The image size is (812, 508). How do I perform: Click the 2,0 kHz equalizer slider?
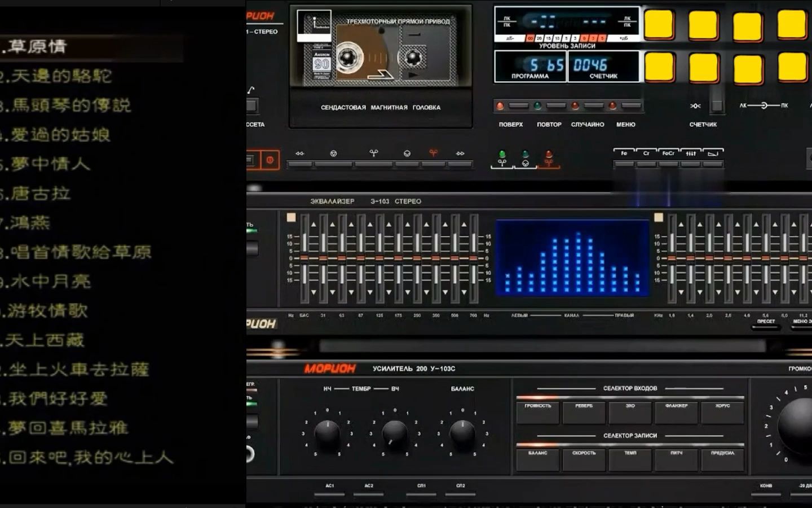pyautogui.click(x=709, y=259)
